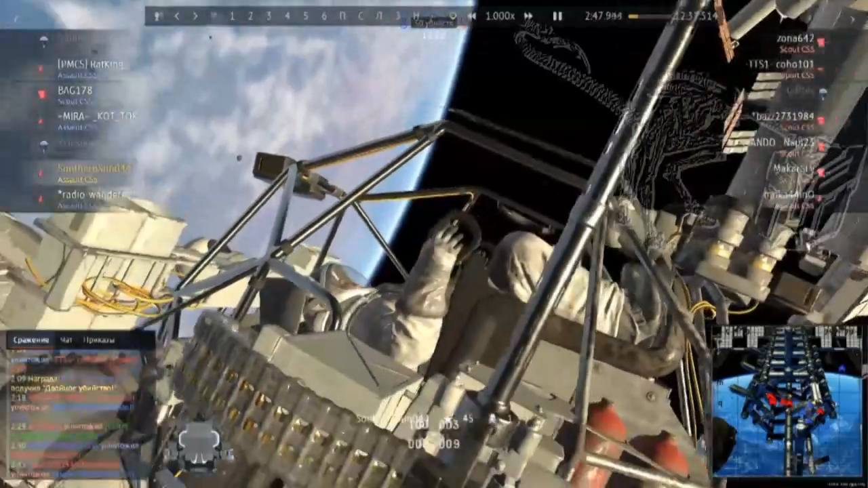Select player zona642 in right team list

coord(795,39)
